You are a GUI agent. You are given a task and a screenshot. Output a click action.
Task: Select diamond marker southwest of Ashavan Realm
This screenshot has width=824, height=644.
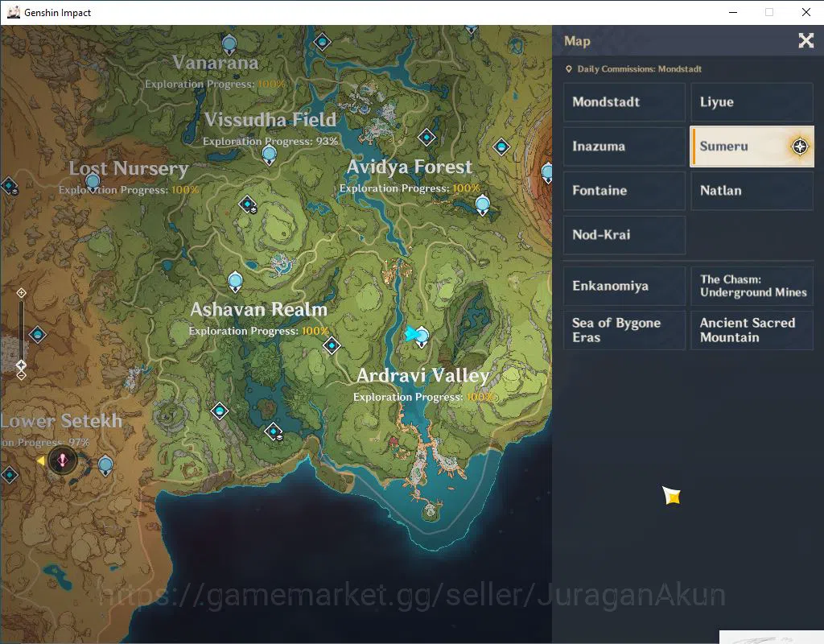(x=219, y=411)
